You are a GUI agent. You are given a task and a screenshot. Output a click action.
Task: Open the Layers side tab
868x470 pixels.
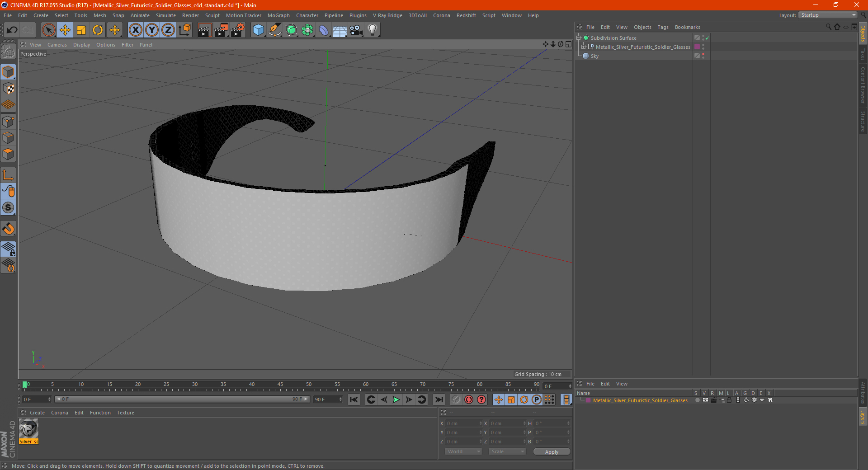[863, 417]
